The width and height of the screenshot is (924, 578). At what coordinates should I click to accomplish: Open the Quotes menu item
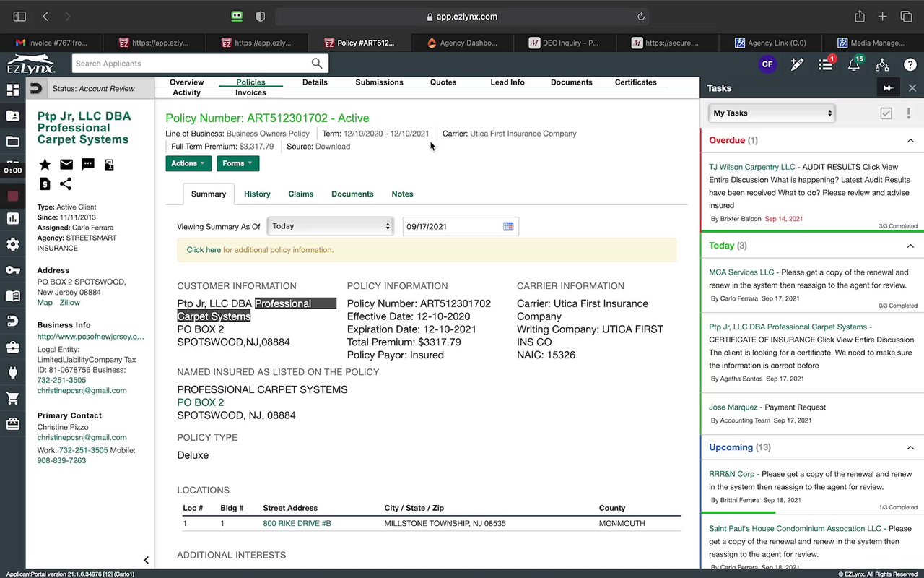pos(443,82)
